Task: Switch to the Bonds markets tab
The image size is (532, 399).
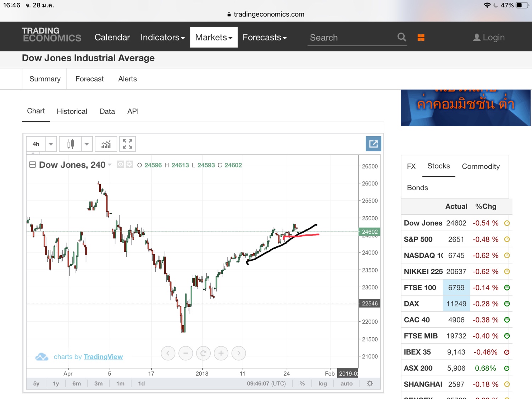Action: click(417, 188)
